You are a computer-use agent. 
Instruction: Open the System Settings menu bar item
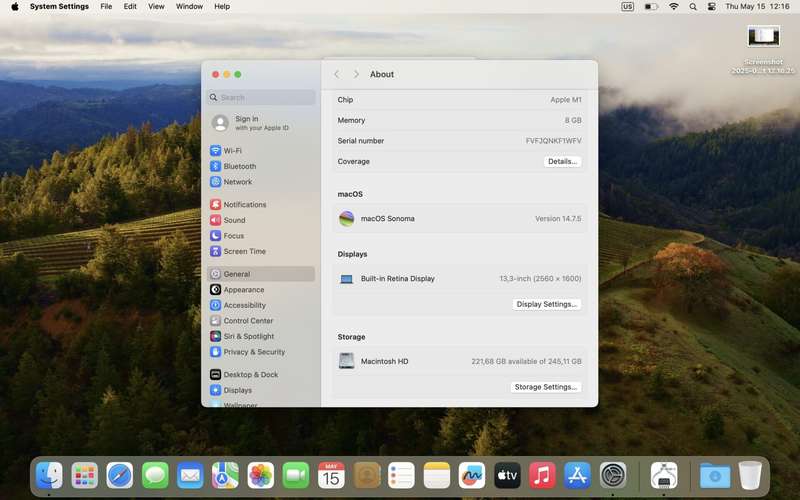[59, 7]
